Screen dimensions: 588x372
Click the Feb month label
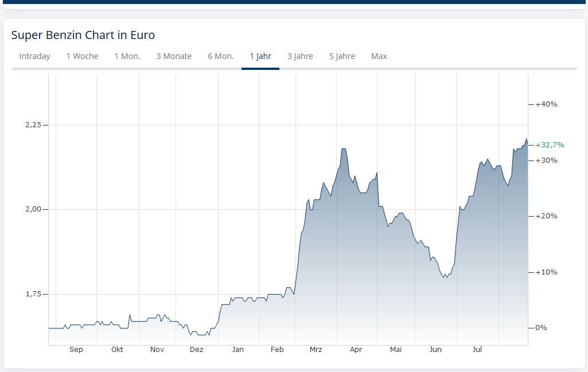(277, 350)
